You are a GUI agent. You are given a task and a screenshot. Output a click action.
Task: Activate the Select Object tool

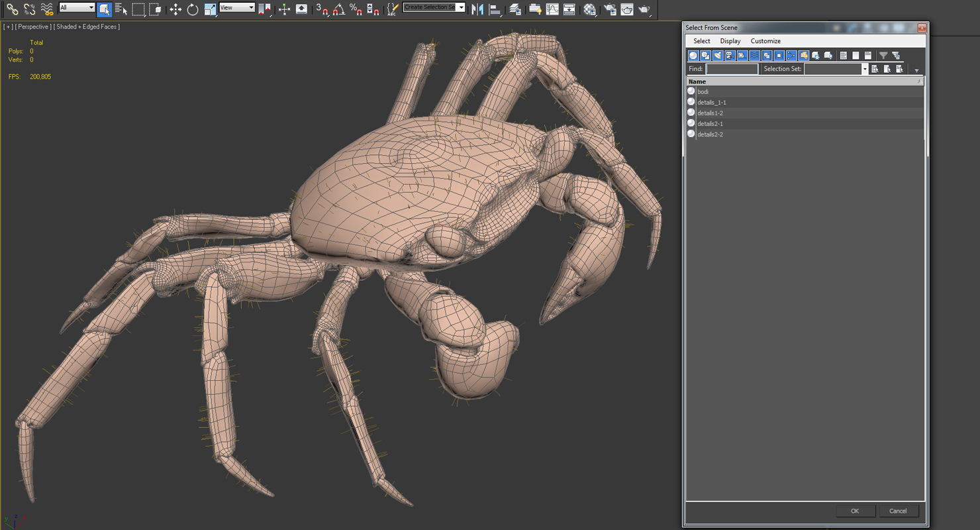click(x=104, y=9)
